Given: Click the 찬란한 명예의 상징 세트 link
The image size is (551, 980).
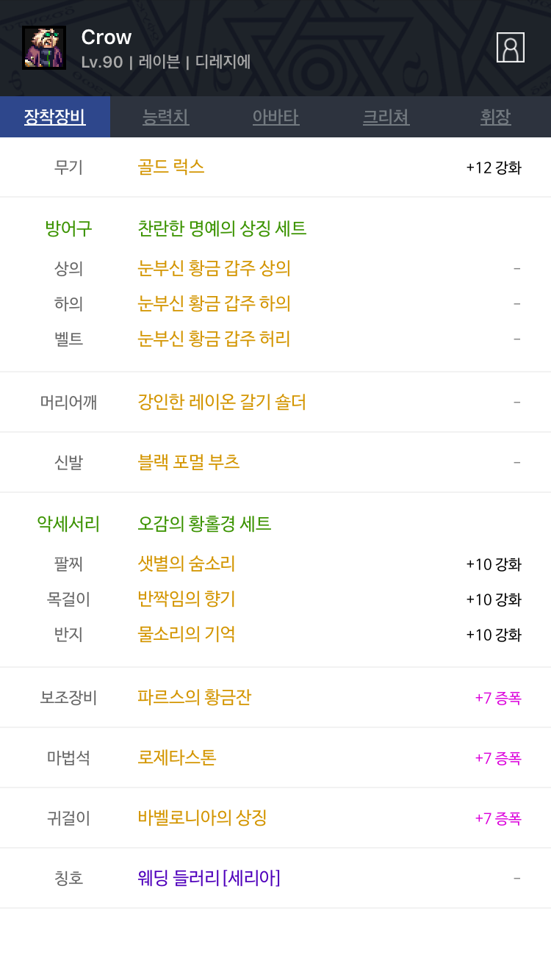Looking at the screenshot, I should [222, 228].
